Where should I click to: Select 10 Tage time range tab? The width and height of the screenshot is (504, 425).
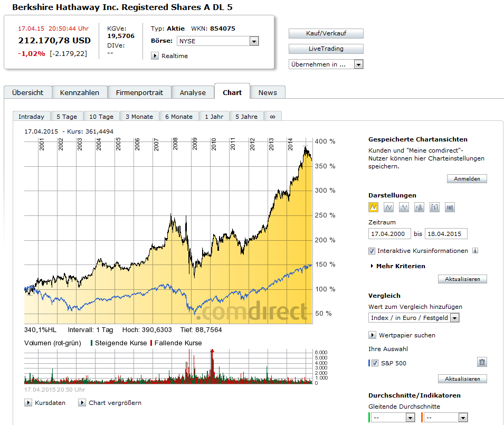pyautogui.click(x=101, y=116)
